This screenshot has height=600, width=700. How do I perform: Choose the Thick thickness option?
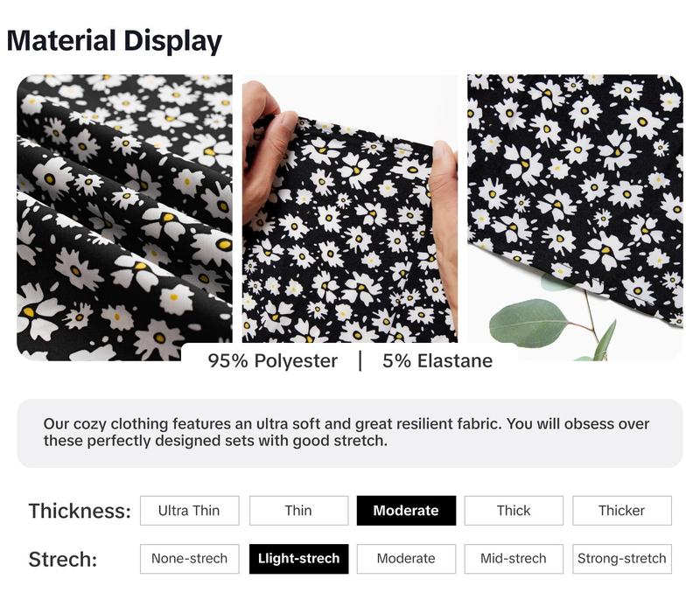click(x=514, y=510)
